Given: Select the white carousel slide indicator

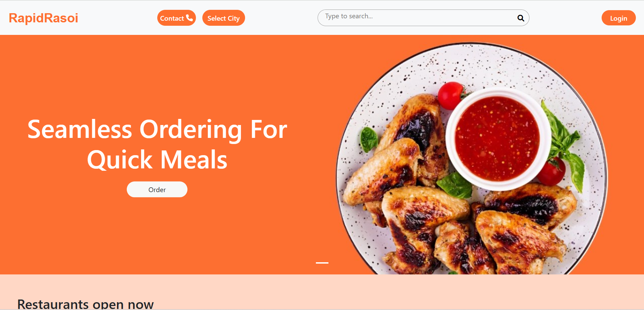Looking at the screenshot, I should pyautogui.click(x=322, y=263).
